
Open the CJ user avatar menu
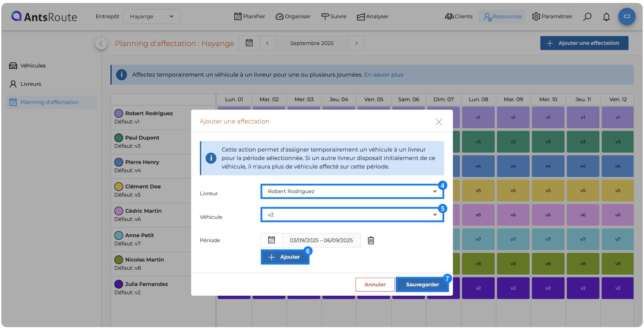[x=627, y=17]
